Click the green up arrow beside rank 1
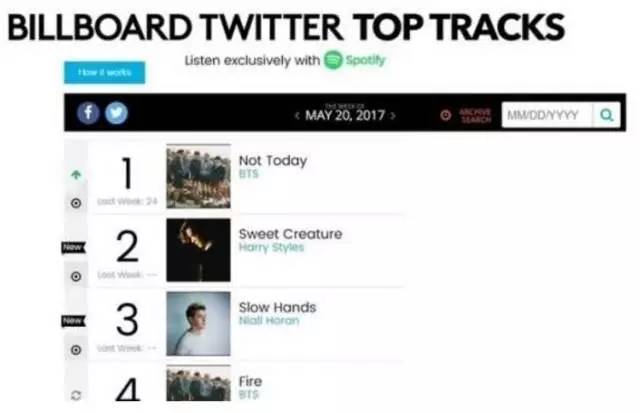This screenshot has height=413, width=640. (x=76, y=175)
